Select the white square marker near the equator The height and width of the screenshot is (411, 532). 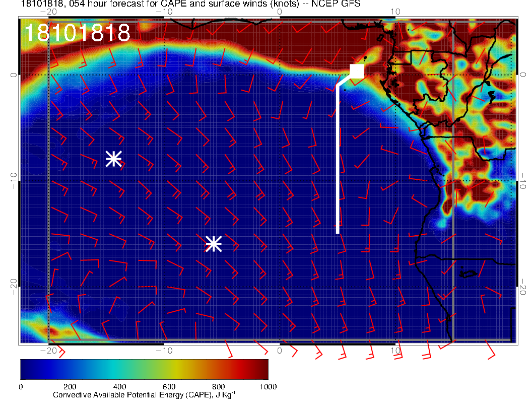click(x=357, y=71)
